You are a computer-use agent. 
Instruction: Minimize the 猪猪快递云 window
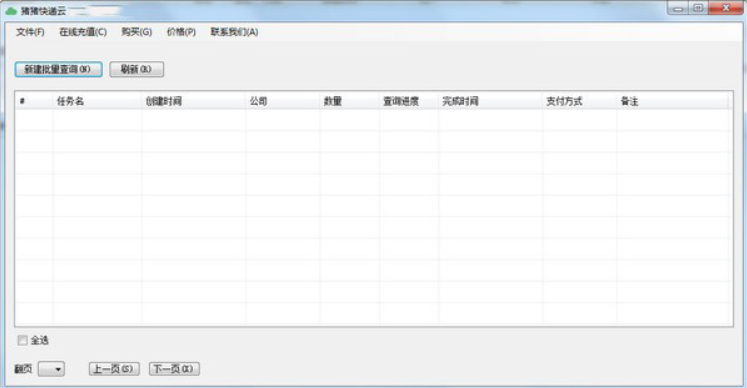pyautogui.click(x=678, y=8)
